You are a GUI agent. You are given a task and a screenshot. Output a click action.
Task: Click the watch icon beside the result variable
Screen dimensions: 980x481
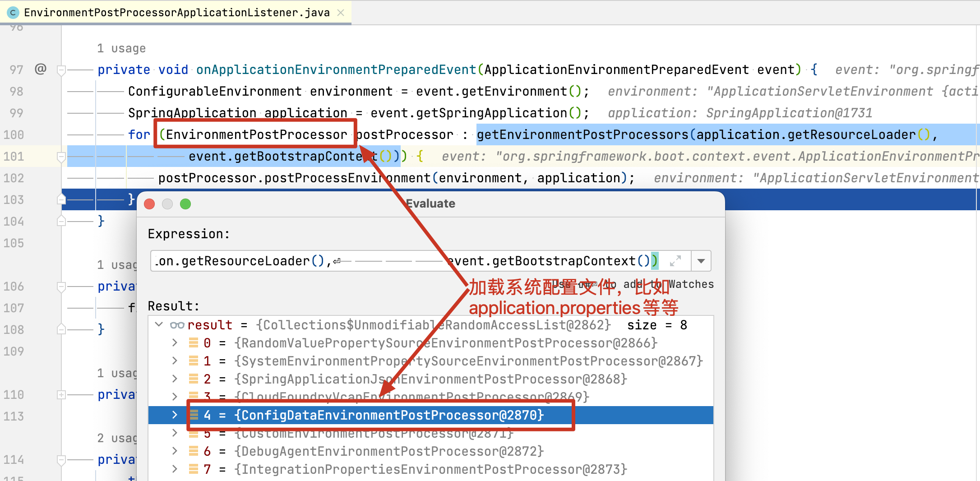[x=177, y=324]
